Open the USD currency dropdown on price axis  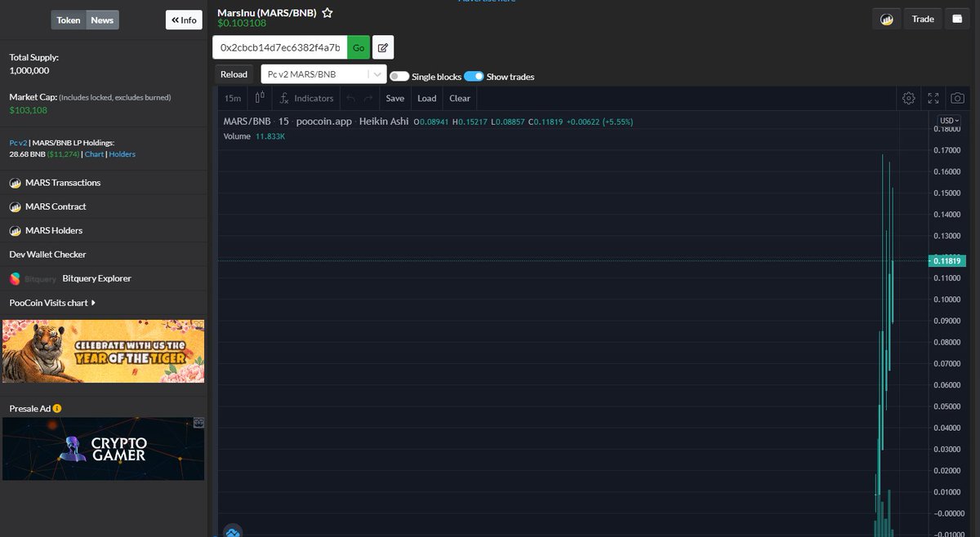pos(949,121)
